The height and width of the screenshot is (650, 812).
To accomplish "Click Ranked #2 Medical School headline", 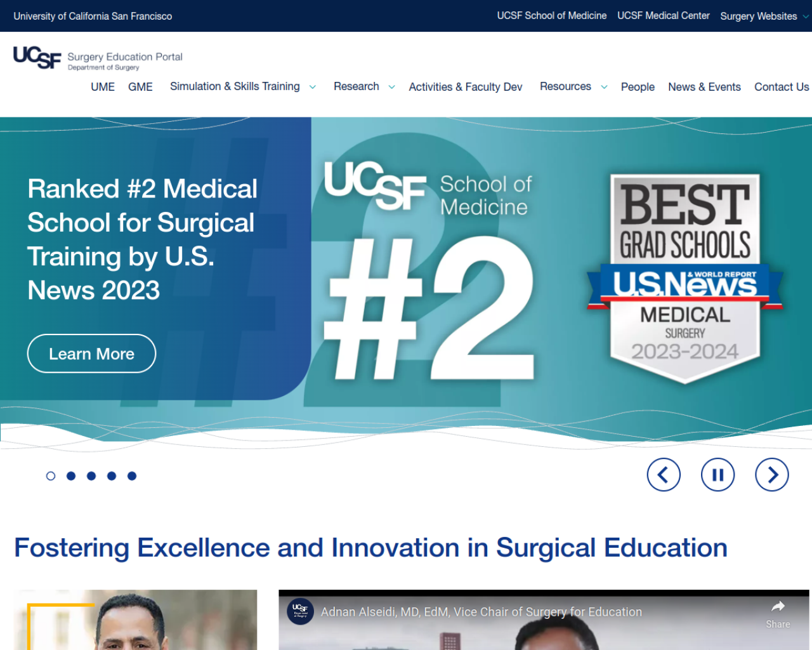I will (143, 239).
